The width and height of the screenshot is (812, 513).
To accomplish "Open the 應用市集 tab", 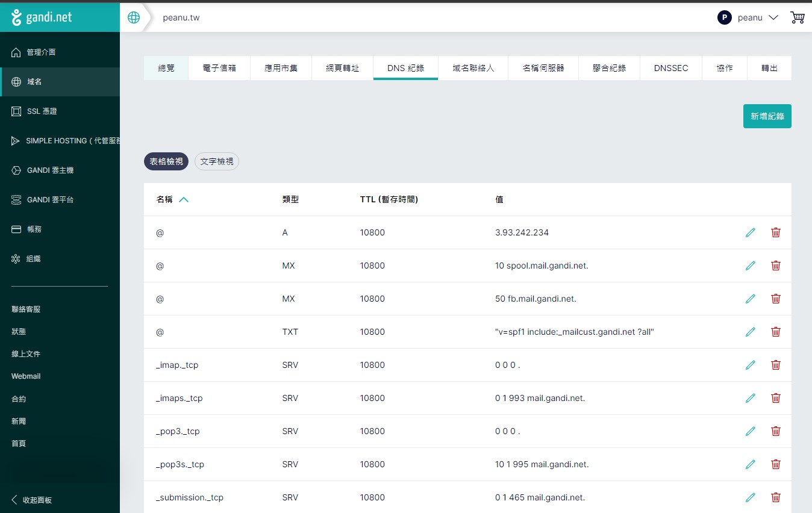I will coord(281,68).
